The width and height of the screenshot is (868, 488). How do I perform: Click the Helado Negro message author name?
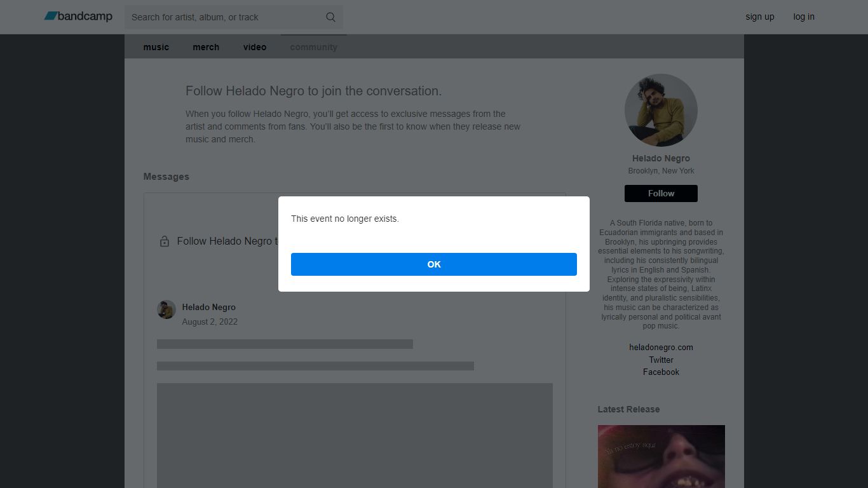[208, 307]
